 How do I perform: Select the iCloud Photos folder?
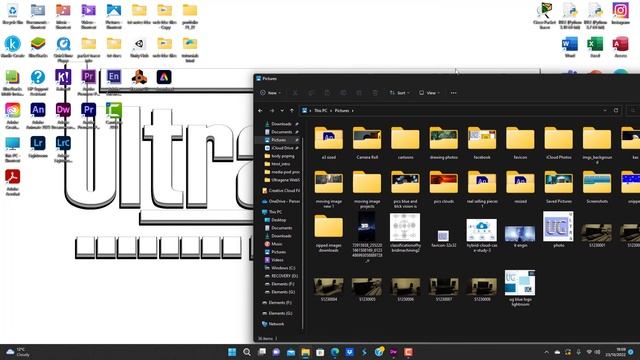coord(559,143)
